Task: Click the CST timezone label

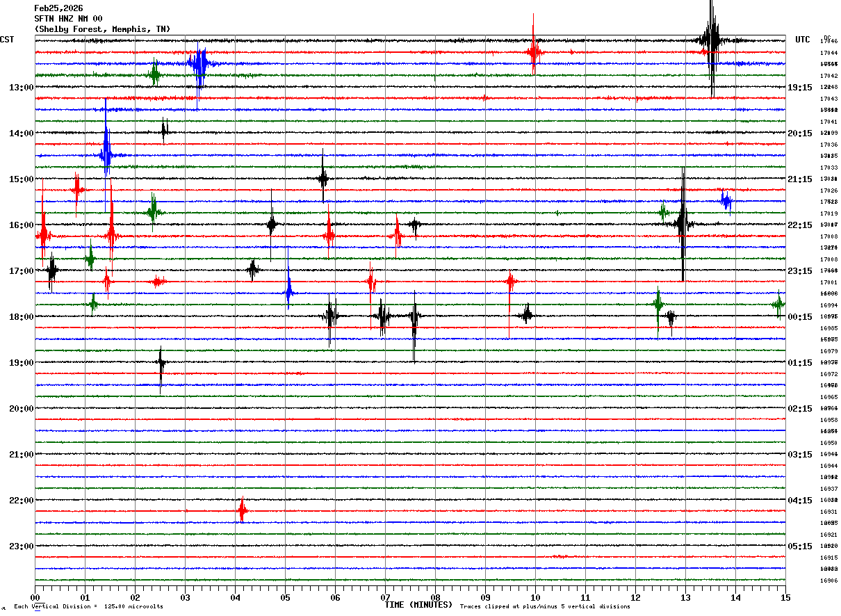Action: [7, 40]
